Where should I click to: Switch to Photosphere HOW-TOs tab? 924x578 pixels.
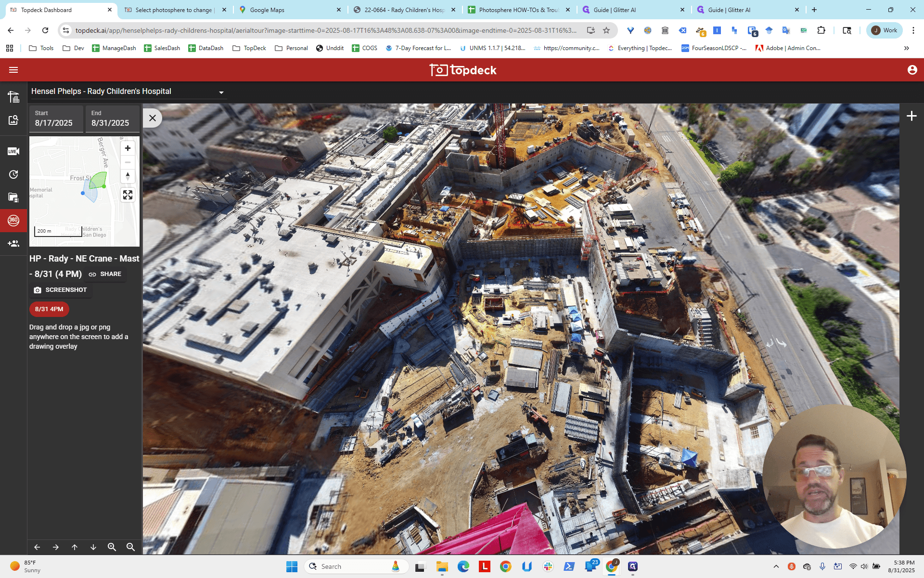pos(519,10)
